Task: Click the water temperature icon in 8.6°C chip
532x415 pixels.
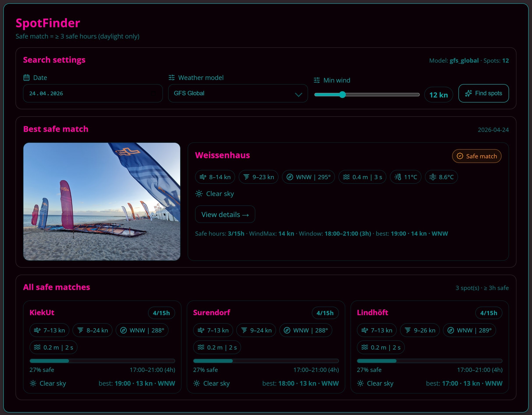Action: point(433,177)
